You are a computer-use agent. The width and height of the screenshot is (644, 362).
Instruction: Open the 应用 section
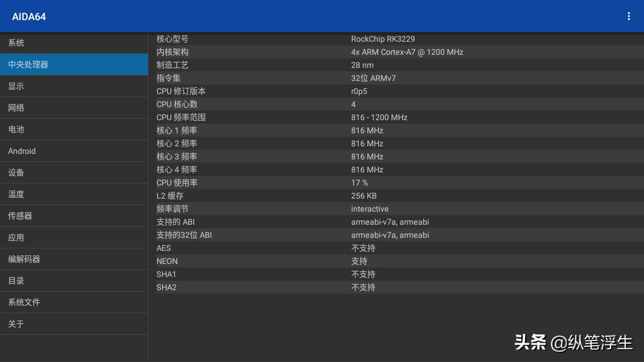tap(74, 237)
